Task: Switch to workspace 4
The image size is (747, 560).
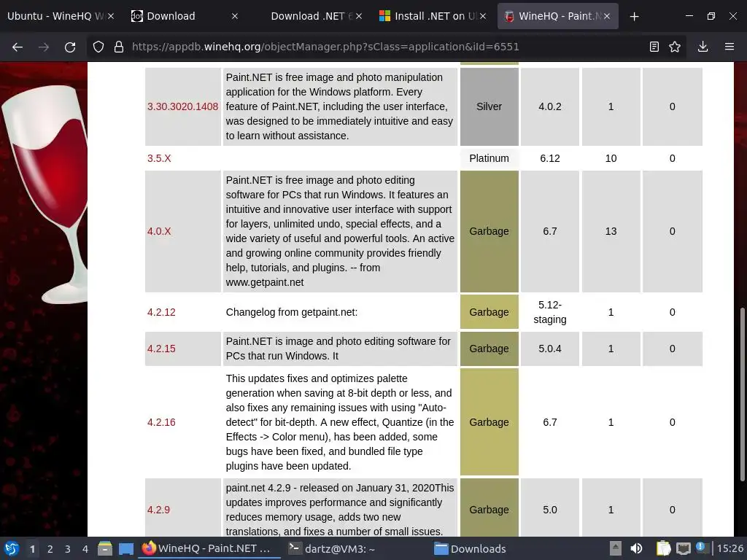Action: tap(85, 549)
